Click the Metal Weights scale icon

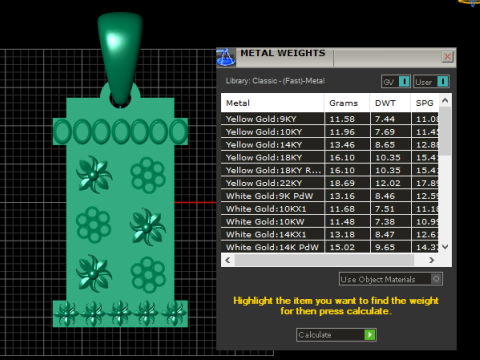(x=226, y=57)
